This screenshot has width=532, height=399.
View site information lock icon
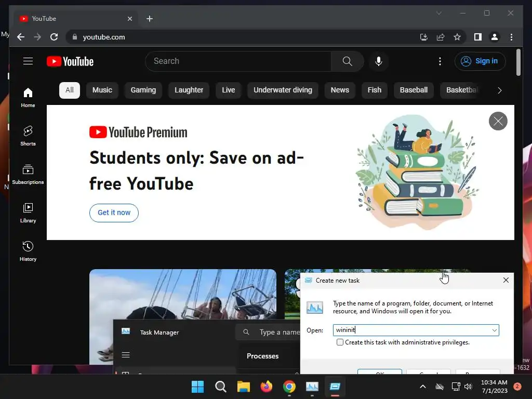pyautogui.click(x=75, y=37)
